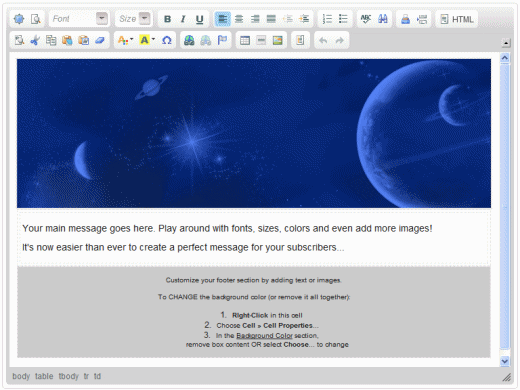Screen dimensions: 520x390
Task: Insert a table with the table icon
Action: pyautogui.click(x=245, y=40)
